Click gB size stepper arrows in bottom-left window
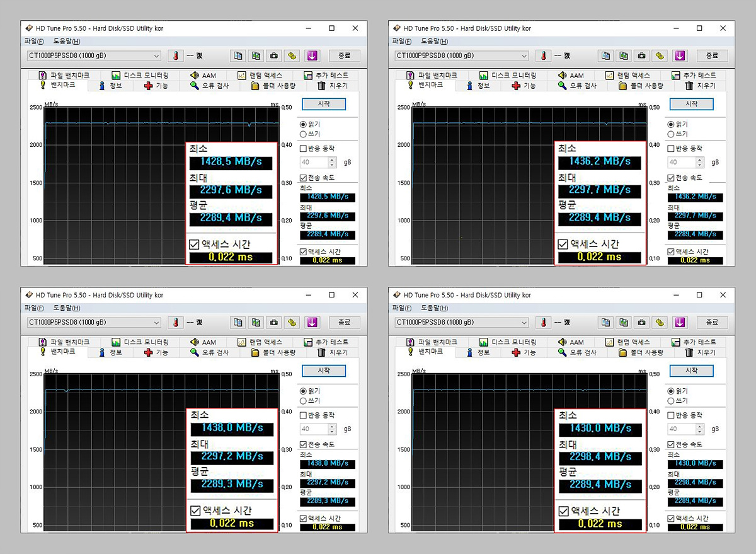This screenshot has height=554, width=756. click(x=332, y=429)
